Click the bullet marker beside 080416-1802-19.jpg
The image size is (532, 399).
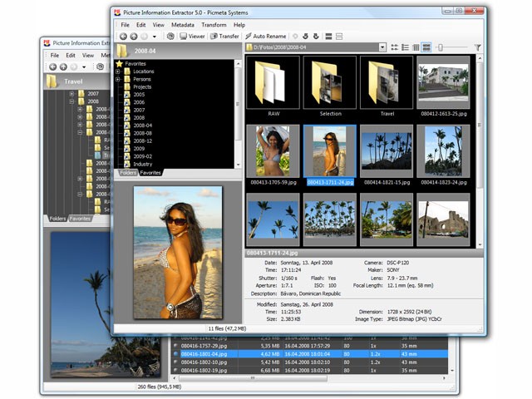click(x=175, y=371)
